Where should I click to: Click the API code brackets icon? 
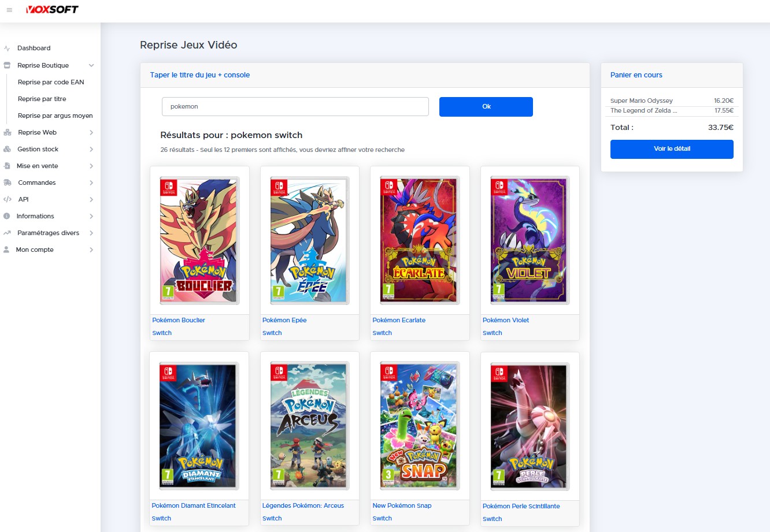7,199
